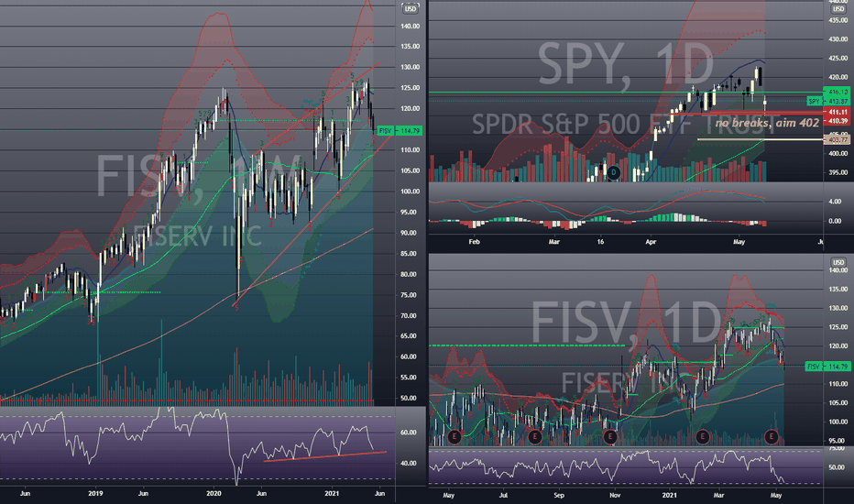Image resolution: width=854 pixels, height=504 pixels.
Task: Click 75.00 on FISV monthly price axis
Action: coord(411,295)
